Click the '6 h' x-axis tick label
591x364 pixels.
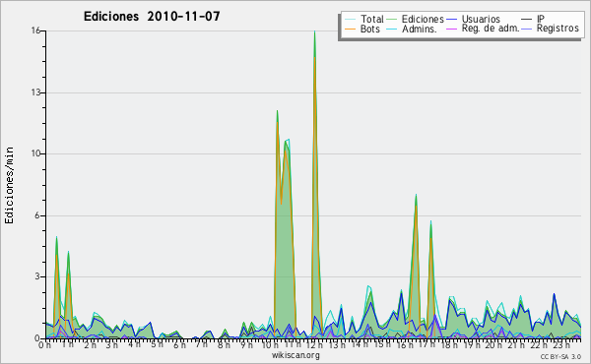click(x=179, y=344)
